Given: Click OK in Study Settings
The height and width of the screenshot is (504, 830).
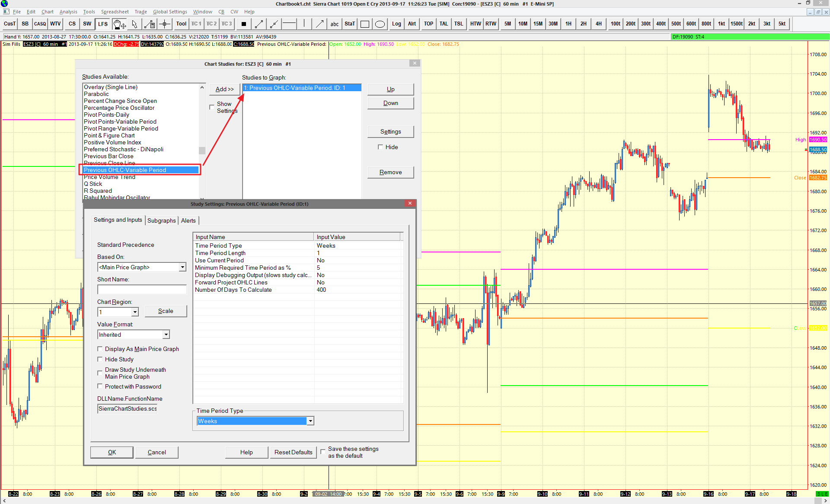Looking at the screenshot, I should click(x=112, y=452).
